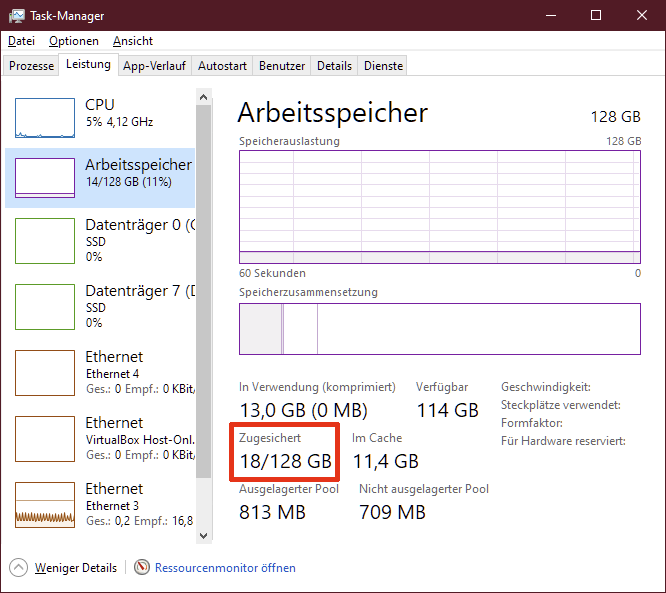Minimize the Task-Manager window
The width and height of the screenshot is (666, 593).
coord(551,16)
